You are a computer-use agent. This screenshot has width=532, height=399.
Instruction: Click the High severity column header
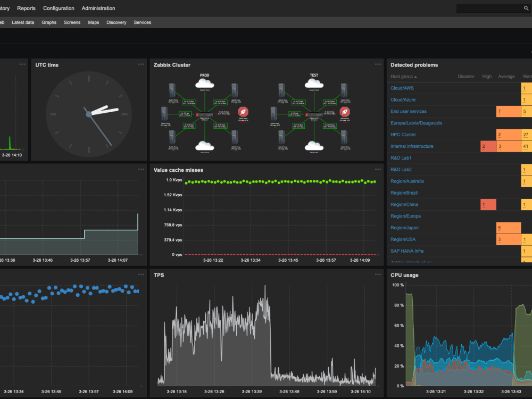pyautogui.click(x=487, y=76)
